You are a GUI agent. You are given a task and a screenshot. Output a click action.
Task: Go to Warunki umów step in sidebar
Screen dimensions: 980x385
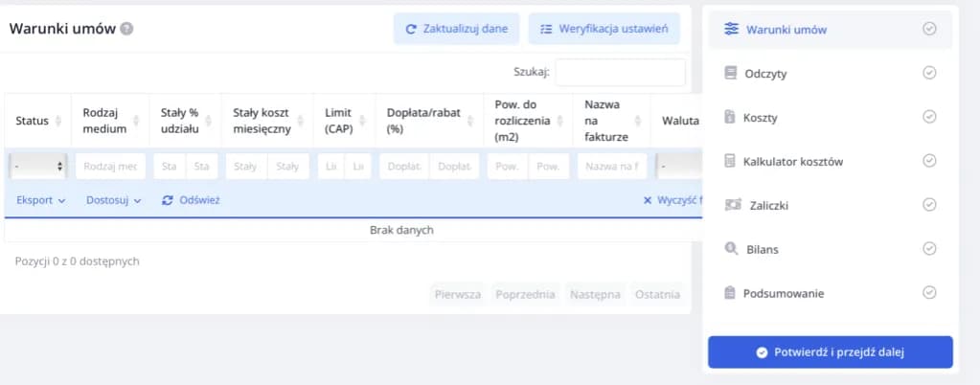[830, 30]
